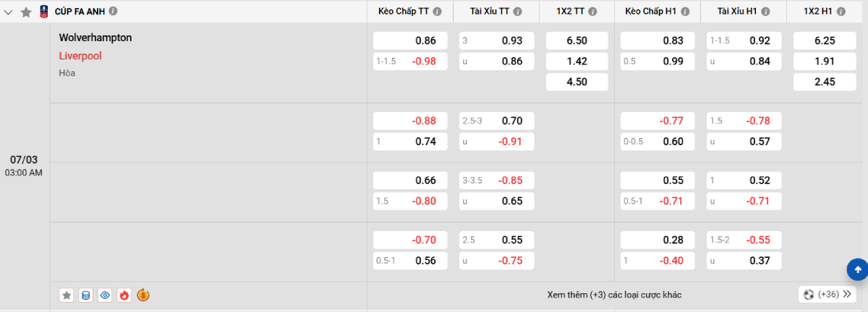Image resolution: width=868 pixels, height=312 pixels.
Task: Show info for Tài Xỉu TT column
Action: tap(522, 12)
